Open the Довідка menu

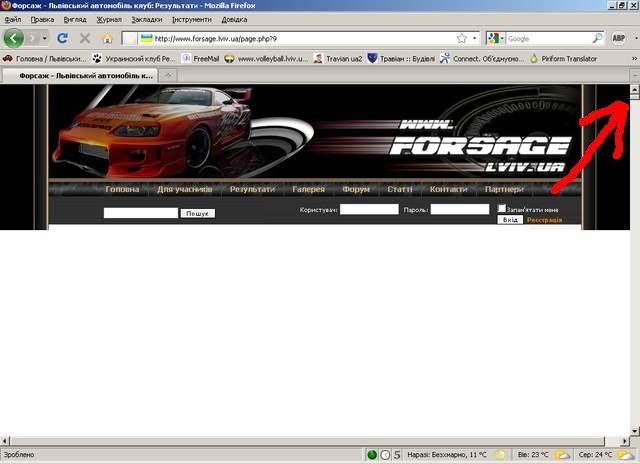point(234,19)
